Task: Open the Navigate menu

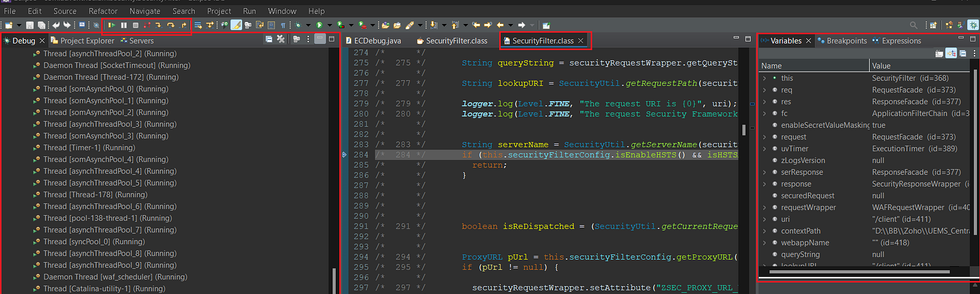Action: pos(145,11)
